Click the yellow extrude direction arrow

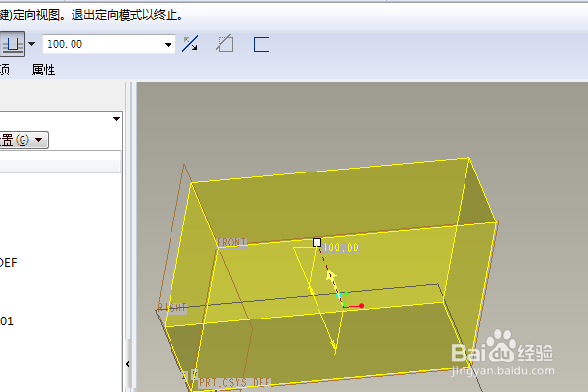331,276
